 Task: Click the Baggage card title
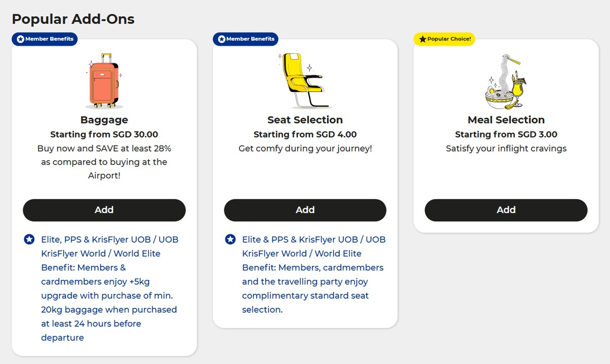[104, 120]
